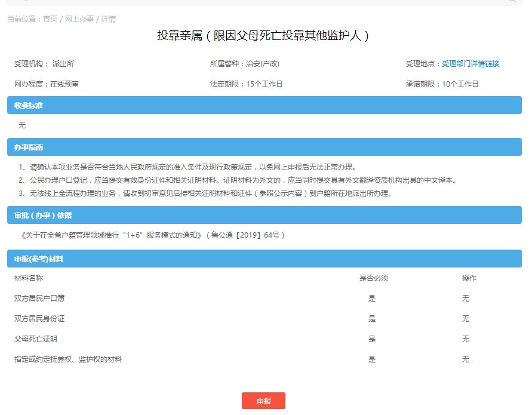Select the 双方居民身份证 material row
The height and width of the screenshot is (415, 532).
click(x=39, y=319)
